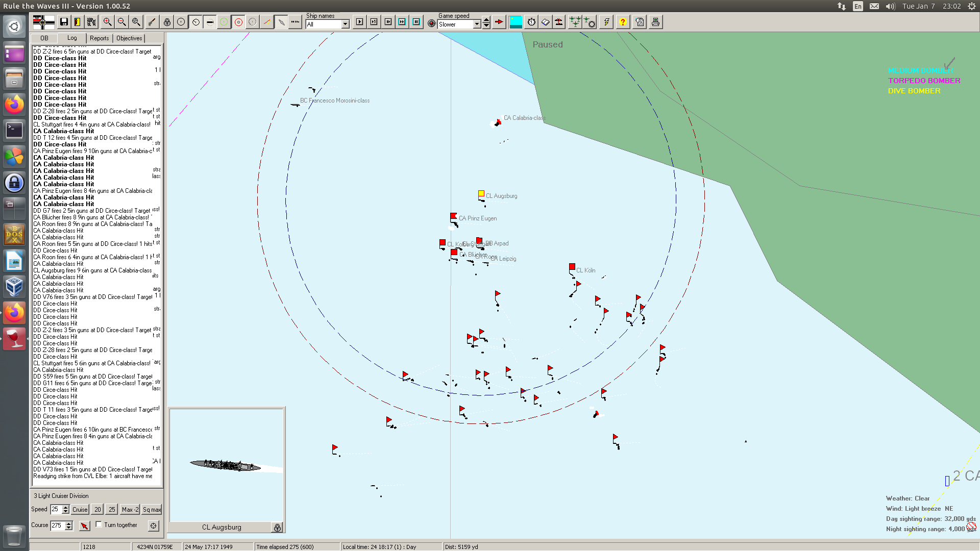Click the German naval ensign flag icon
This screenshot has width=980, height=551.
(43, 22)
